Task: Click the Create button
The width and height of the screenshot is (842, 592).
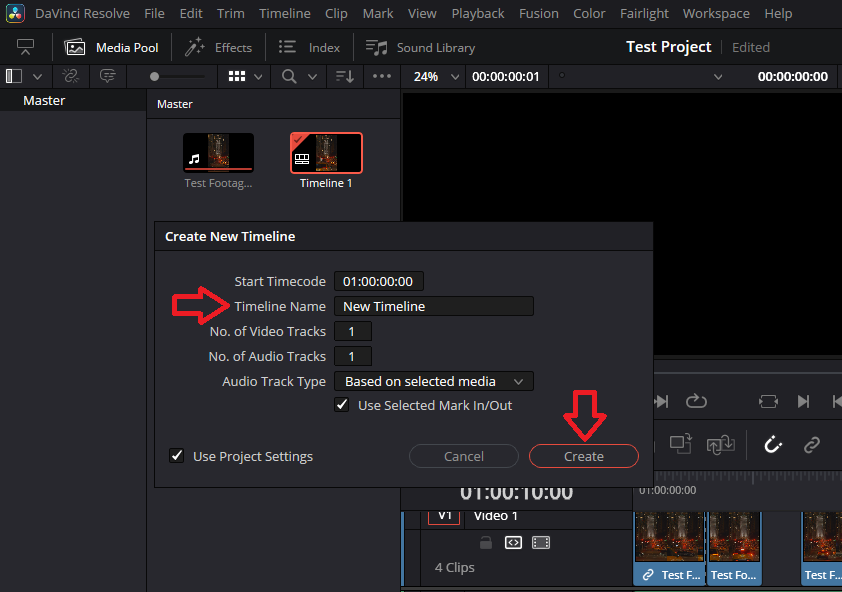Action: 583,455
